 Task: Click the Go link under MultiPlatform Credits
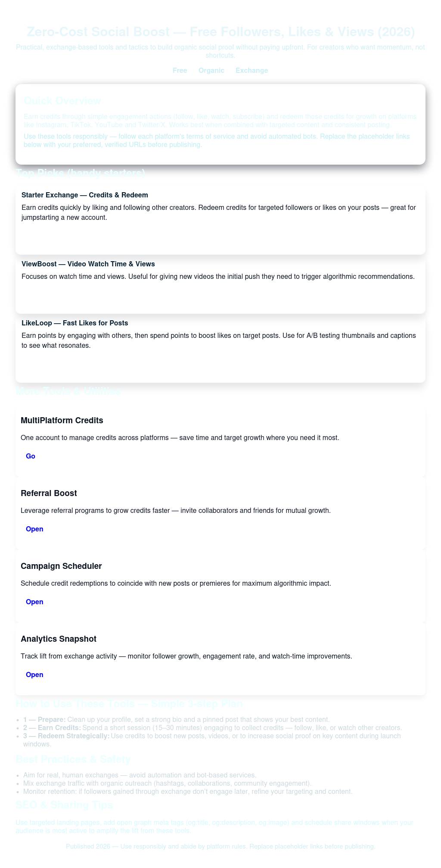[x=30, y=456]
